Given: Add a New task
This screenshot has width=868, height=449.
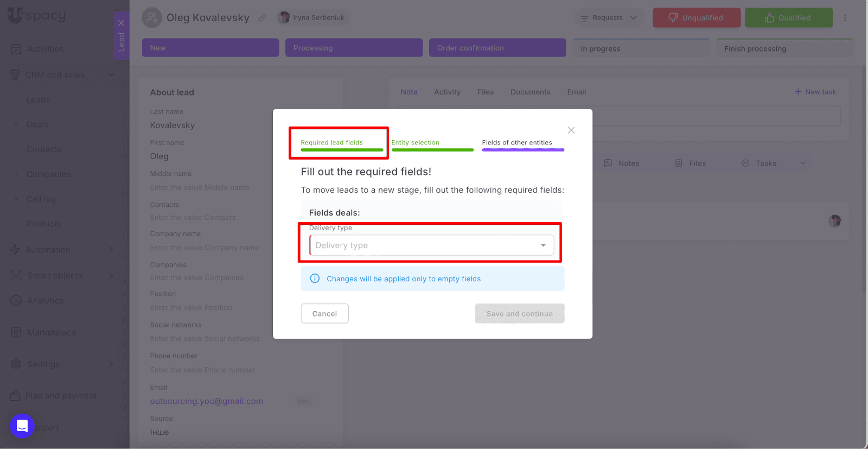Looking at the screenshot, I should point(815,92).
